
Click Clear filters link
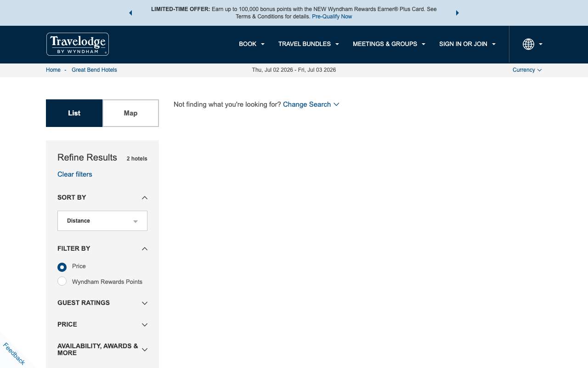pos(75,174)
